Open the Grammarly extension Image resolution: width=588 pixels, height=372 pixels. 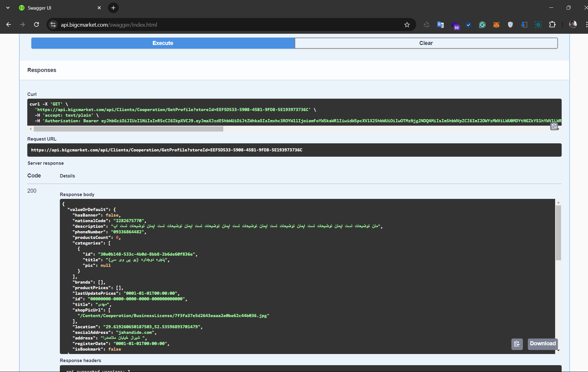[482, 25]
